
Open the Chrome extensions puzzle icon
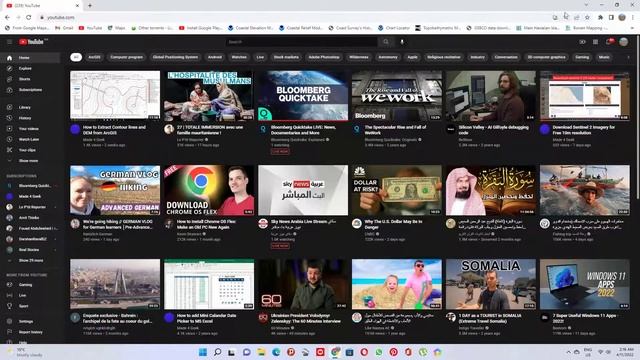click(600, 17)
